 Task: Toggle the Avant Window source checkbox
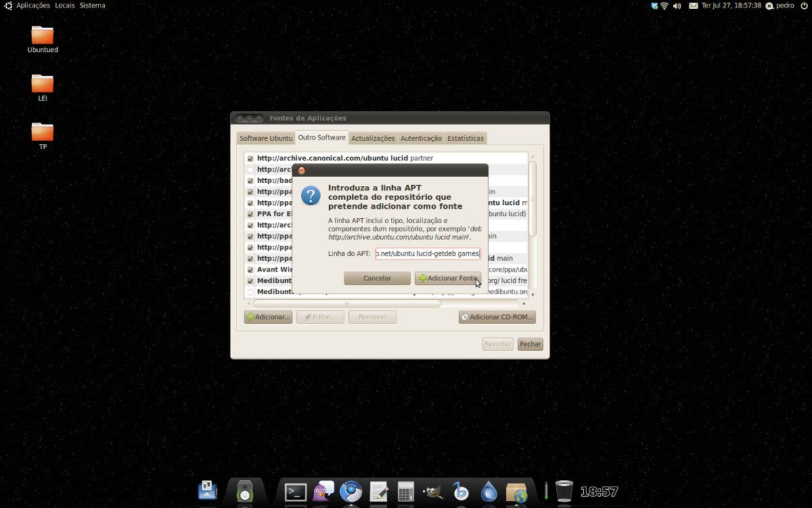click(250, 270)
